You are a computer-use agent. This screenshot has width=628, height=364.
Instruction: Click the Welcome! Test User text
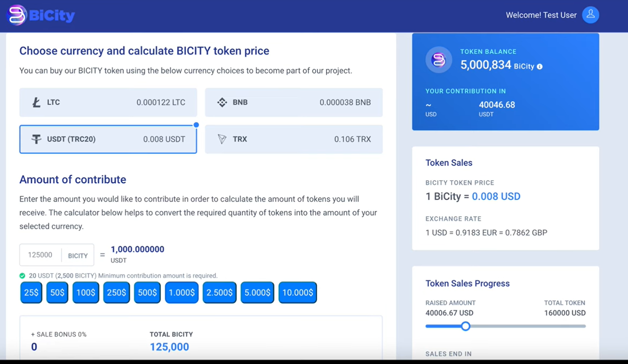(x=541, y=15)
